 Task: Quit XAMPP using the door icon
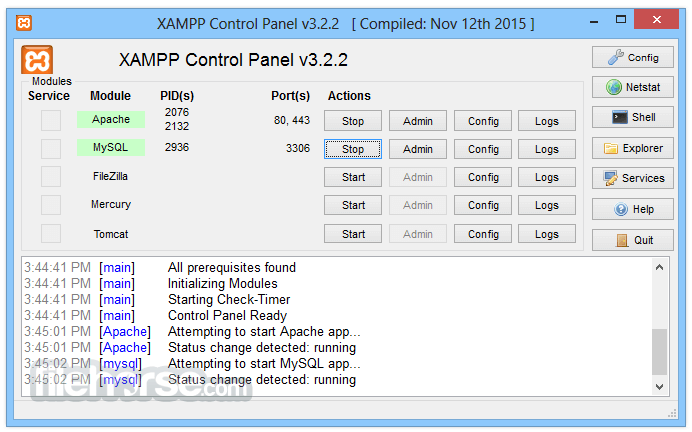(x=622, y=240)
